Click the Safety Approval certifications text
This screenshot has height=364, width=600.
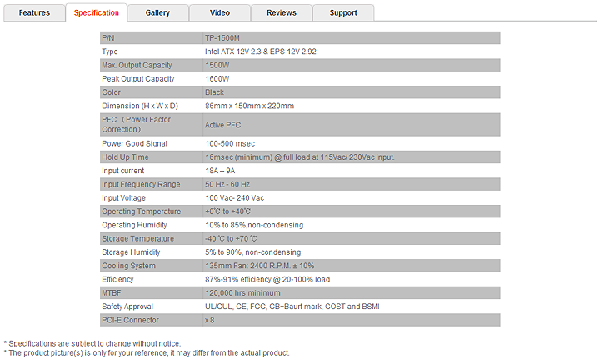coord(292,307)
